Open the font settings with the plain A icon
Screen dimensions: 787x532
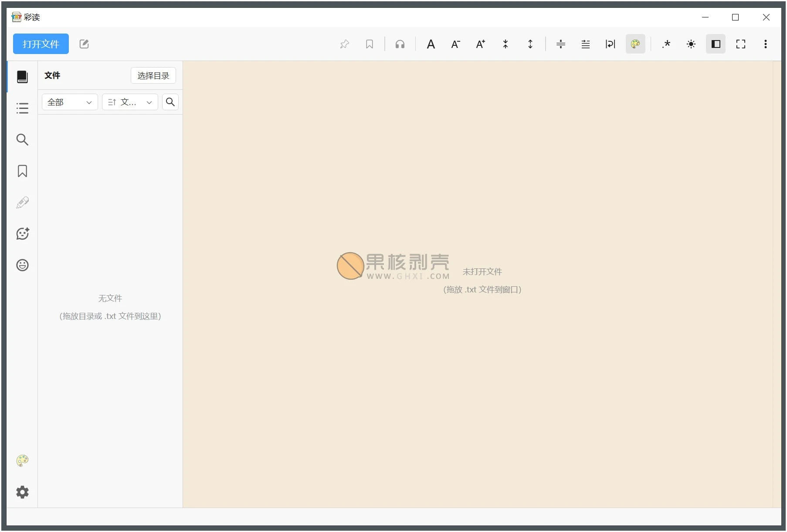click(431, 44)
